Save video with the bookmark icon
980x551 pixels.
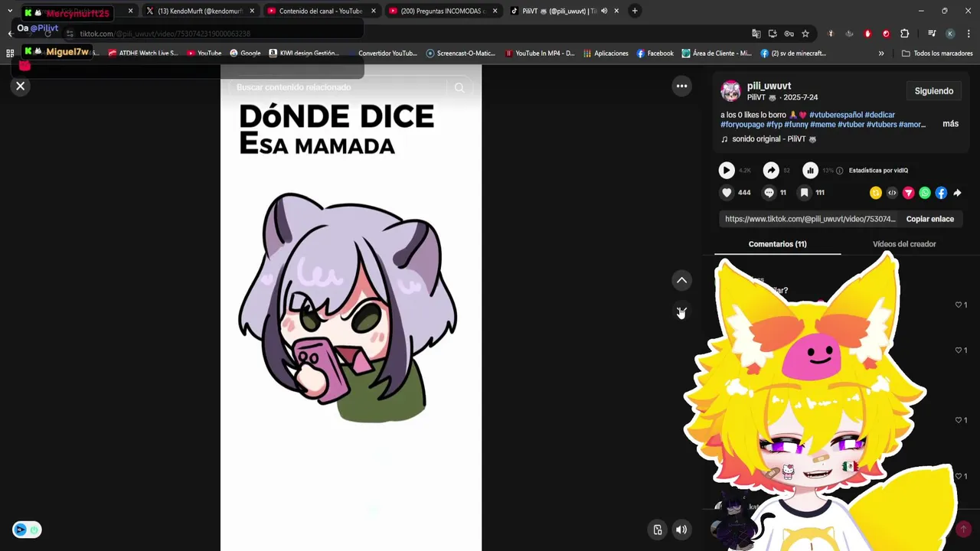[805, 193]
